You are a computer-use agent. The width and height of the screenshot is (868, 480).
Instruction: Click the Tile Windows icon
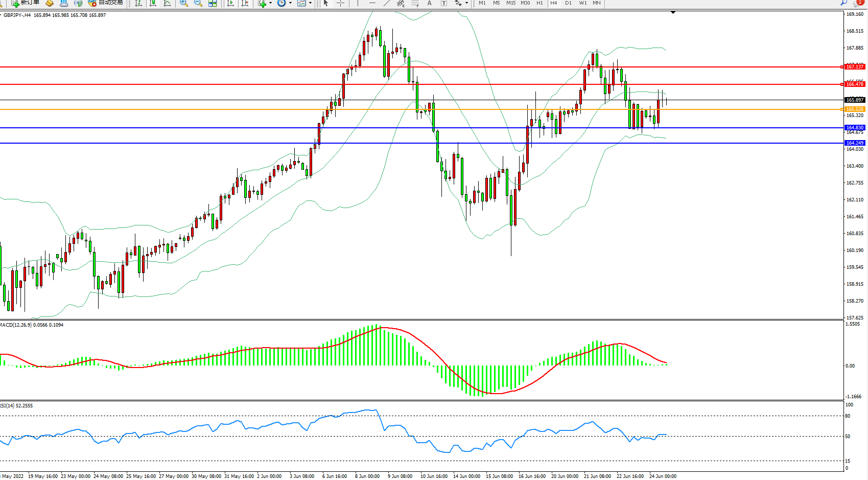pyautogui.click(x=213, y=3)
